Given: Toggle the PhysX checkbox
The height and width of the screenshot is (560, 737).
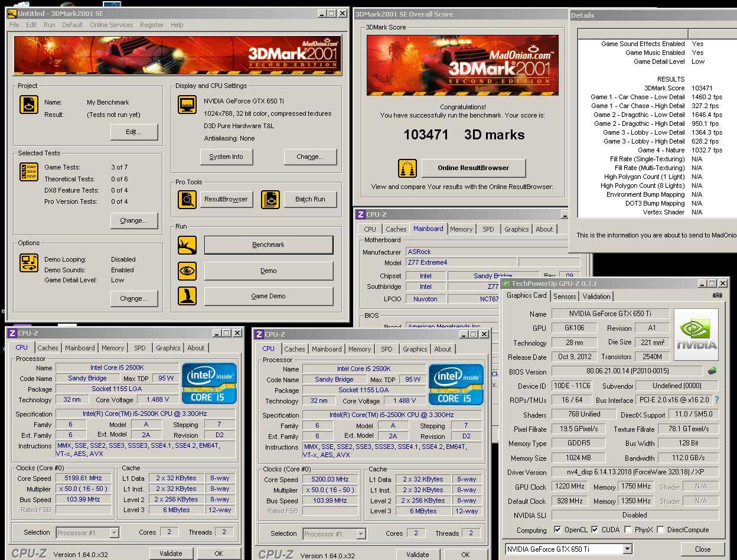Looking at the screenshot, I should (628, 529).
